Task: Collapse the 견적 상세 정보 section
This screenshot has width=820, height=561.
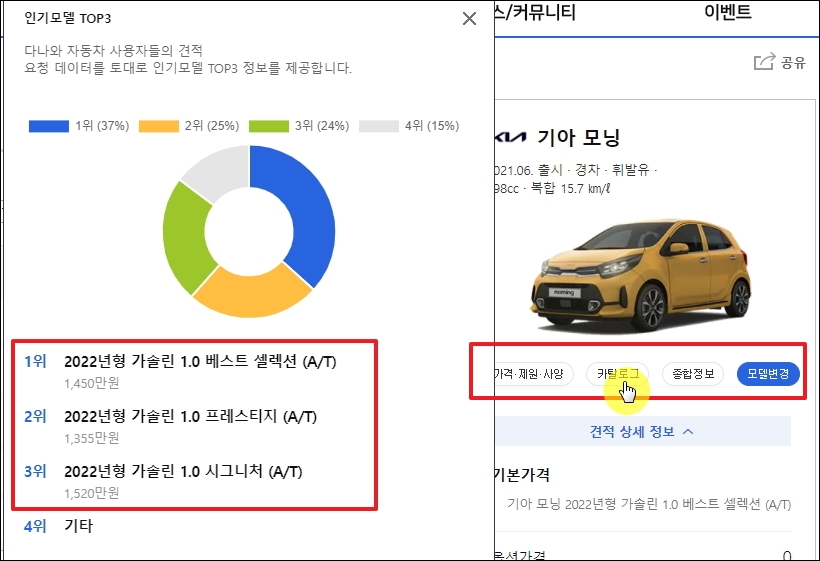Action: pos(643,432)
